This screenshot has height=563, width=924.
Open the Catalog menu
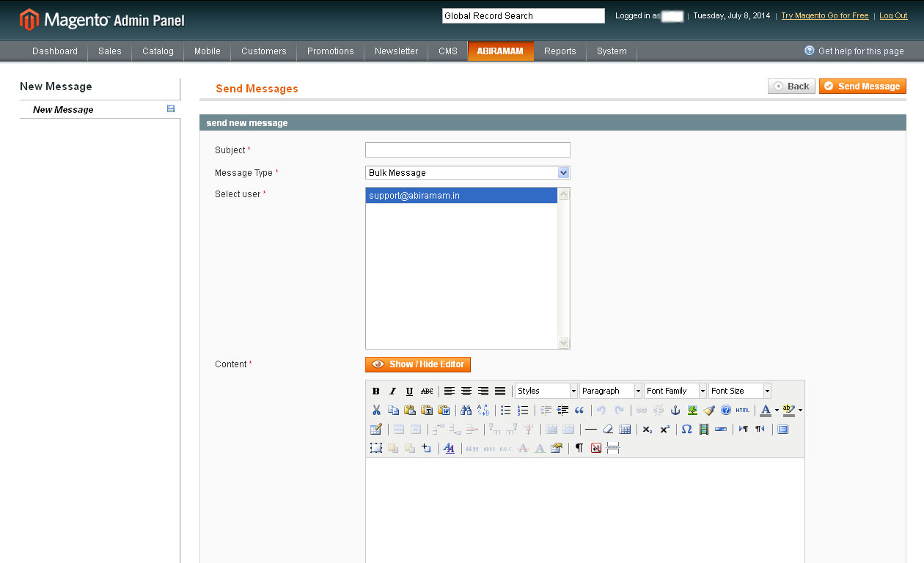click(x=158, y=51)
